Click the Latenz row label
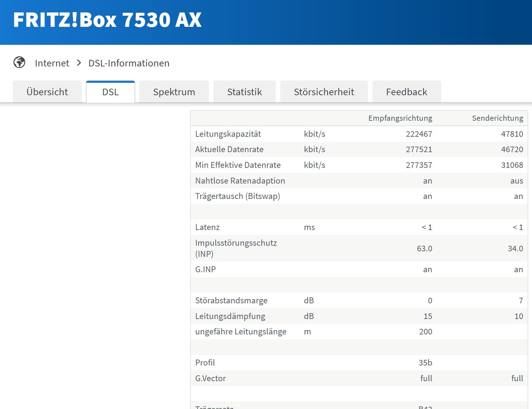The height and width of the screenshot is (409, 532). [207, 227]
